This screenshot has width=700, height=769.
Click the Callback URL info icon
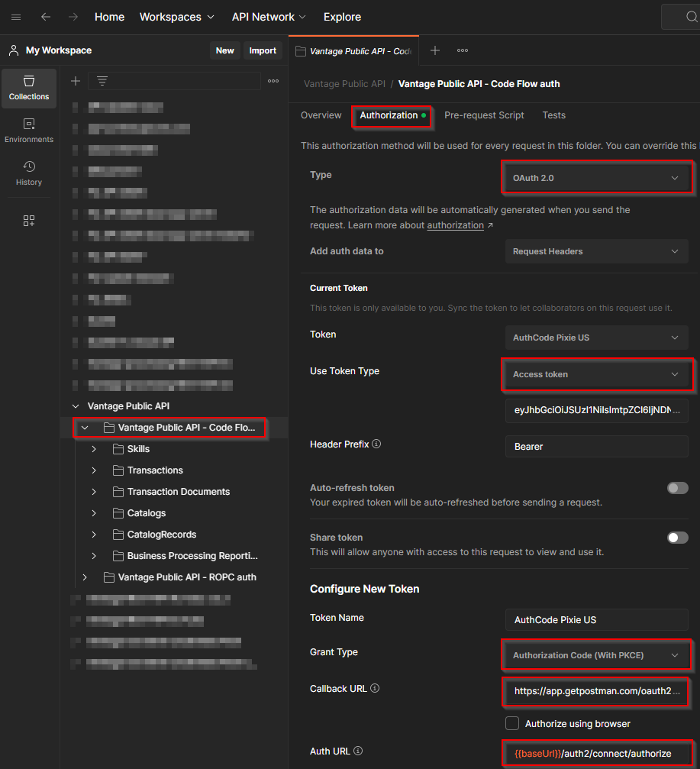point(375,688)
